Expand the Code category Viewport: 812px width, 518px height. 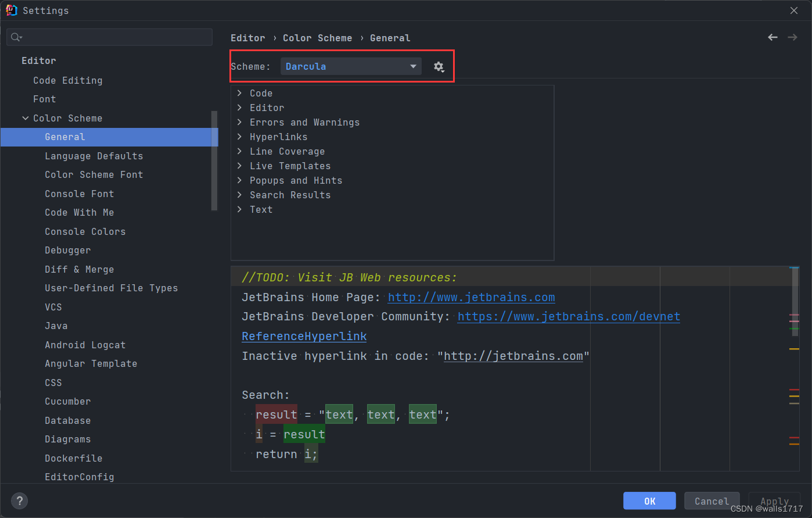pos(239,93)
